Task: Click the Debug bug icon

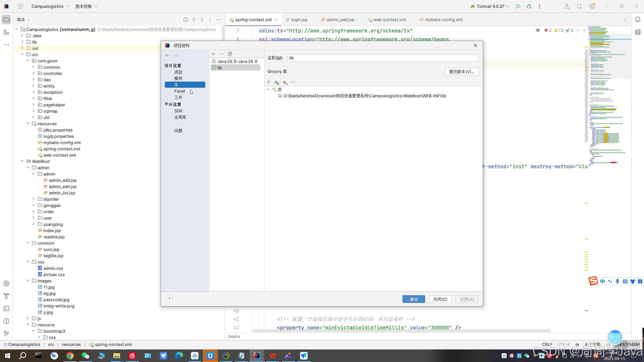Action: [529, 6]
